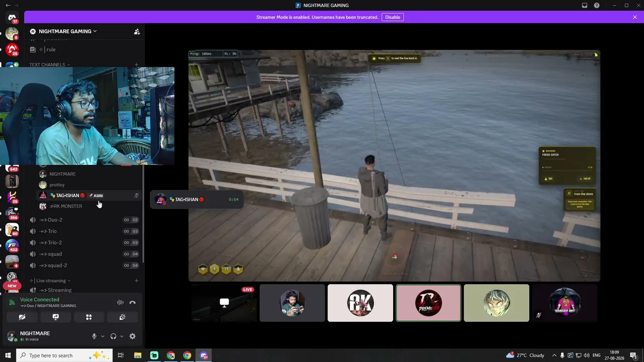Screen dimensions: 644x362
Task: Open volume control in system tray
Action: tap(587, 355)
